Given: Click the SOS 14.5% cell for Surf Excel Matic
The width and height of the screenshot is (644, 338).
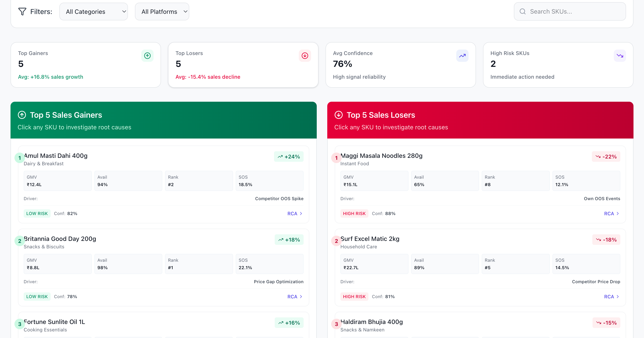Looking at the screenshot, I should pyautogui.click(x=586, y=264).
